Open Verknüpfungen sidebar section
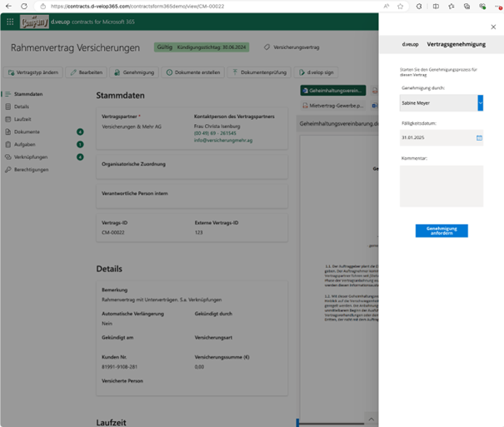504x427 pixels. coord(31,157)
